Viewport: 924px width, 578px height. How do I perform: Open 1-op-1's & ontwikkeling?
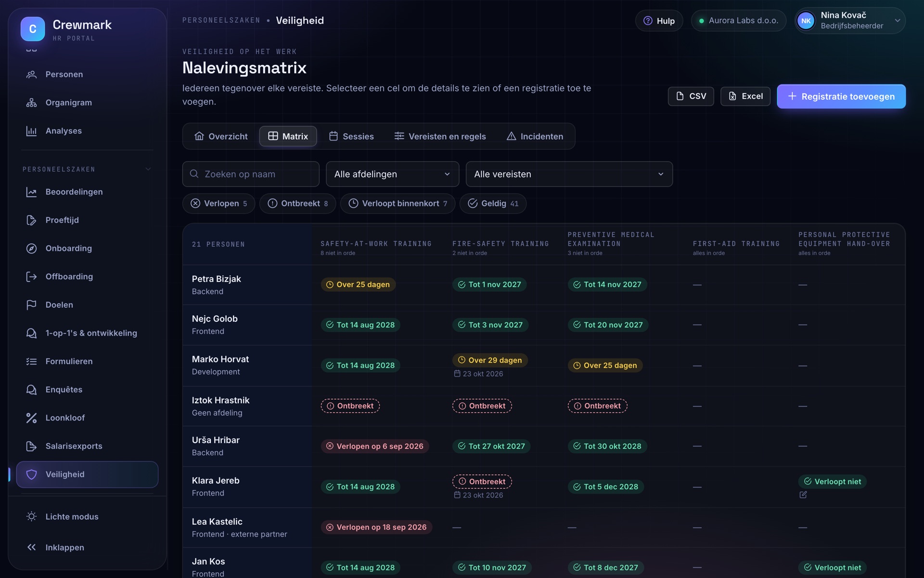point(87,333)
